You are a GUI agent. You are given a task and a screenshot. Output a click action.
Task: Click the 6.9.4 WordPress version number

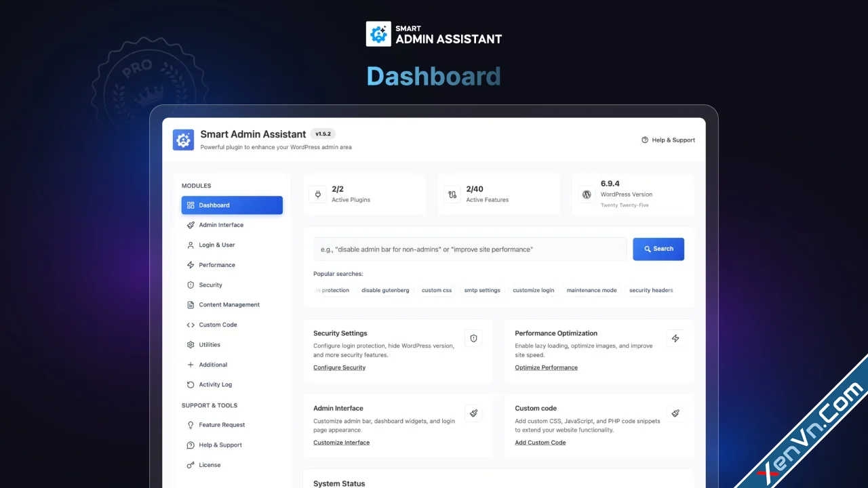[610, 184]
